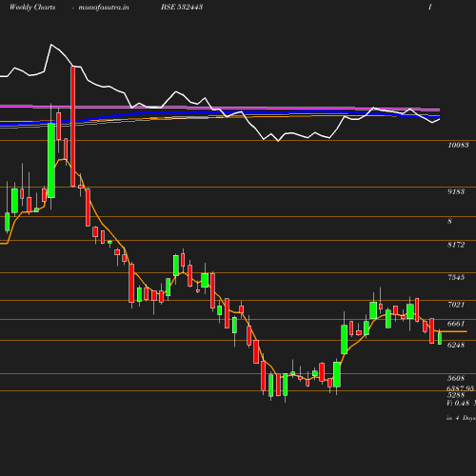Click the 8172 price level label
This screenshot has height=476, width=476.
456,245
